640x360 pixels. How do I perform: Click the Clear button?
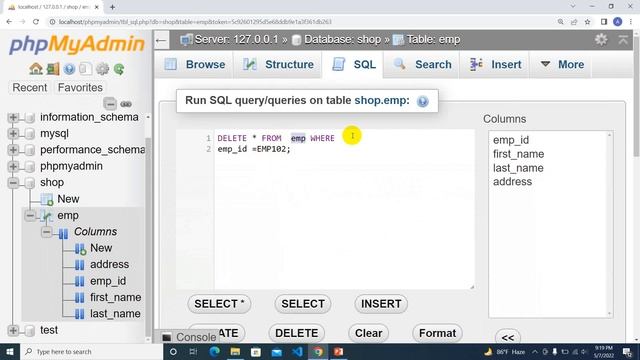pyautogui.click(x=369, y=333)
